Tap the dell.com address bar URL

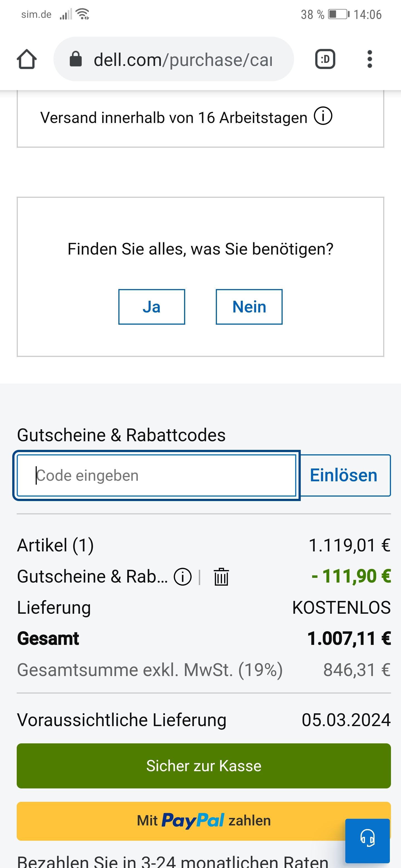point(182,60)
